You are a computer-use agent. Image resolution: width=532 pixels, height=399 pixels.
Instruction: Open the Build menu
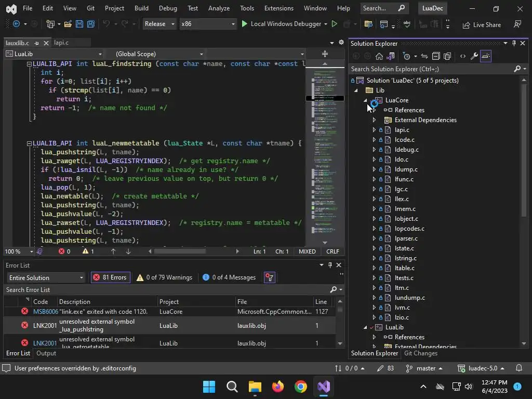tap(141, 8)
